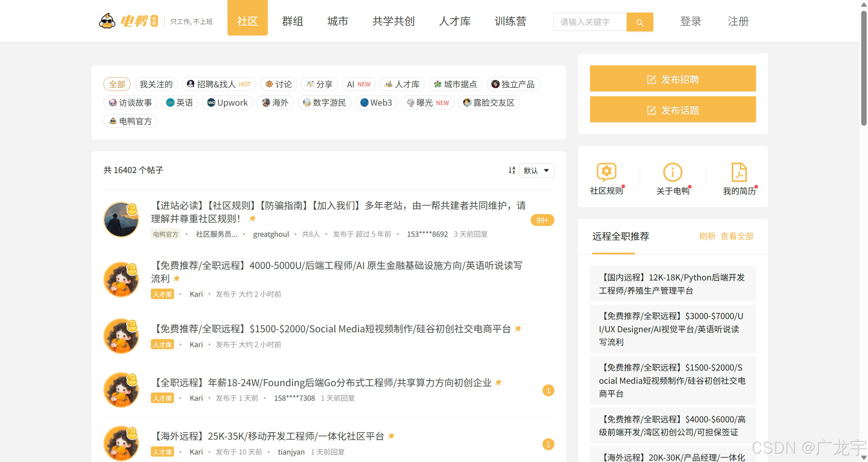Click the 发布招聘 button
868x462 pixels.
click(673, 79)
